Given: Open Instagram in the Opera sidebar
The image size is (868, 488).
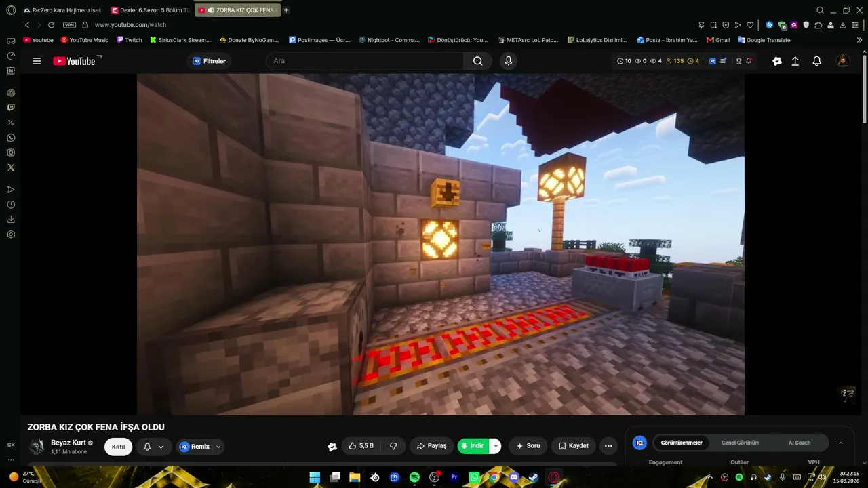Looking at the screenshot, I should 11,152.
